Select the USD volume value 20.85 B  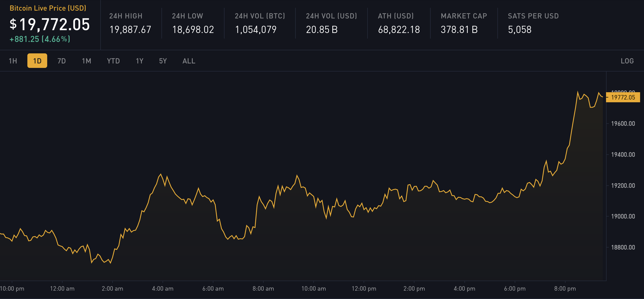click(322, 29)
